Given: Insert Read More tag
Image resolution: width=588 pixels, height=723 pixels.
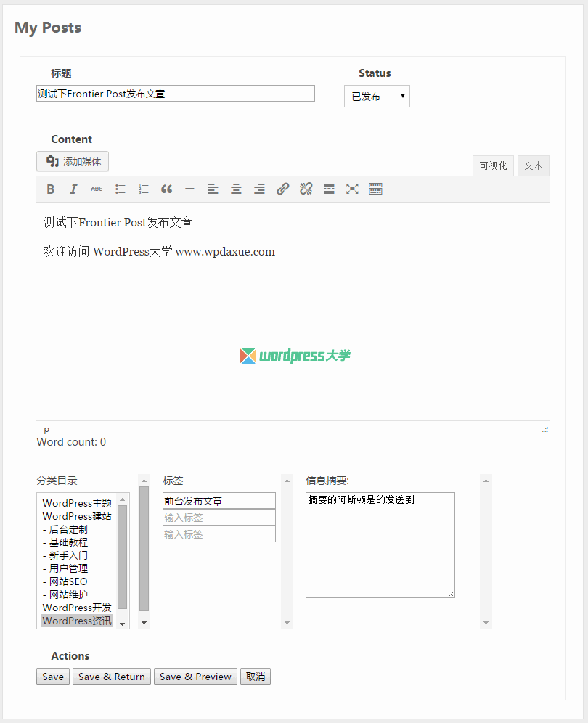Looking at the screenshot, I should click(329, 189).
